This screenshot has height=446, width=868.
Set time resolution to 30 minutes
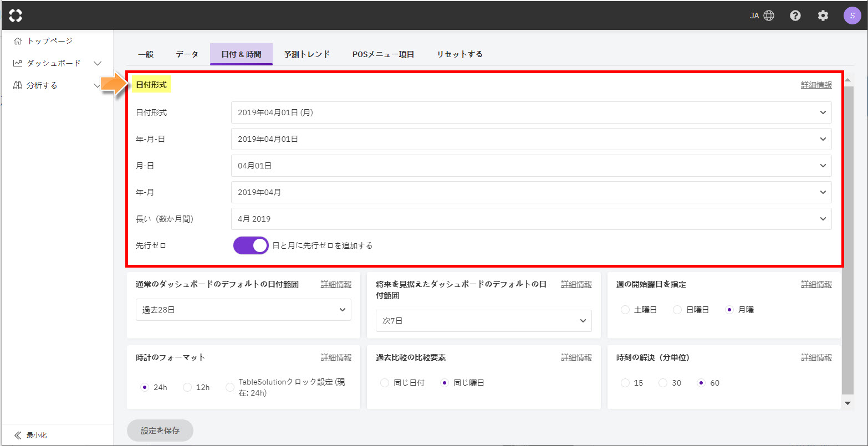[663, 383]
